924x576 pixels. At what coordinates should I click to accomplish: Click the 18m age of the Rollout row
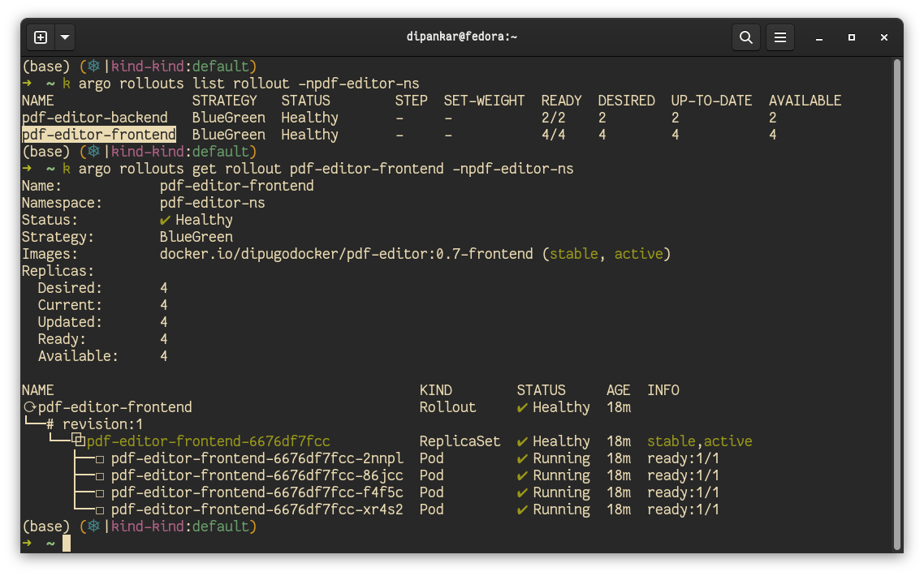coord(618,407)
